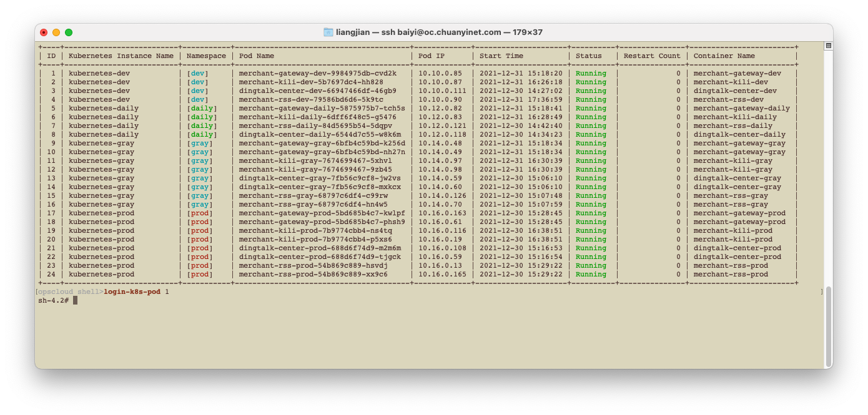Viewport: 868px width, 415px height.
Task: Click [gray] namespace in row ID 9
Action: point(200,143)
